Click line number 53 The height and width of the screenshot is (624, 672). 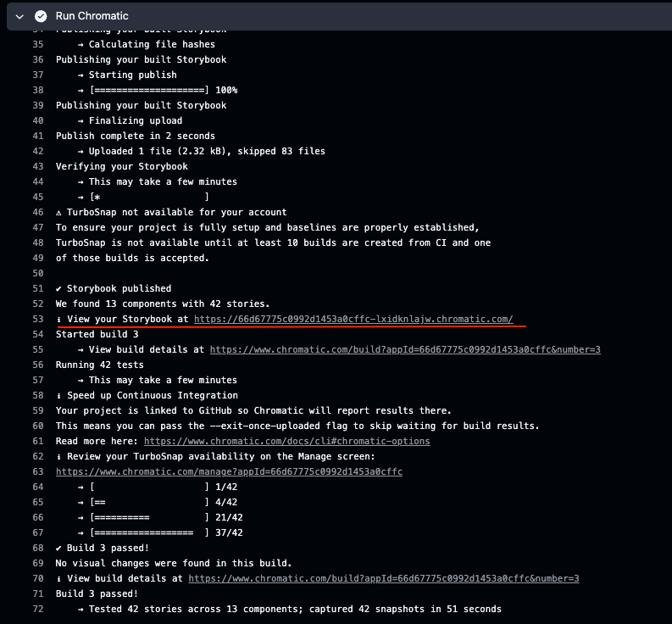(38, 319)
